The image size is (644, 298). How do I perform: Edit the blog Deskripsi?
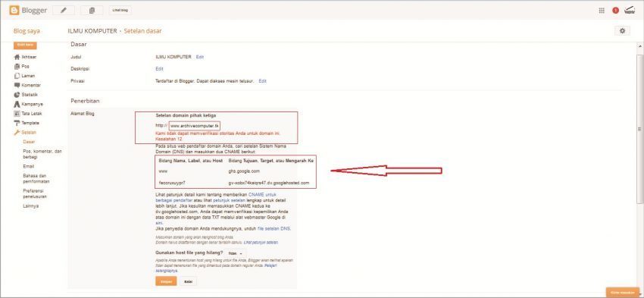159,69
